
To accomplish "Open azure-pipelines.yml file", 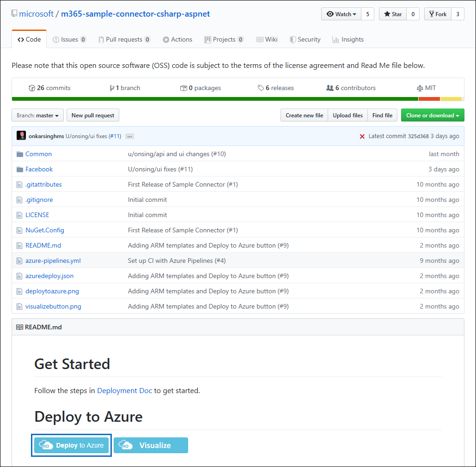I will (x=53, y=261).
